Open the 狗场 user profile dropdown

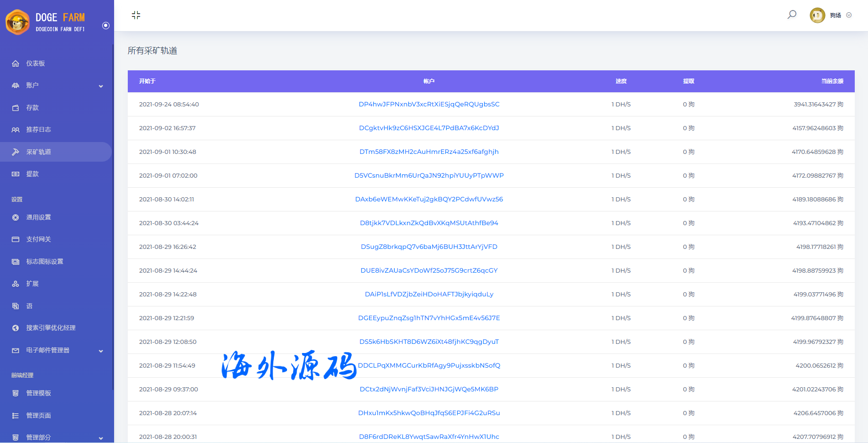849,15
